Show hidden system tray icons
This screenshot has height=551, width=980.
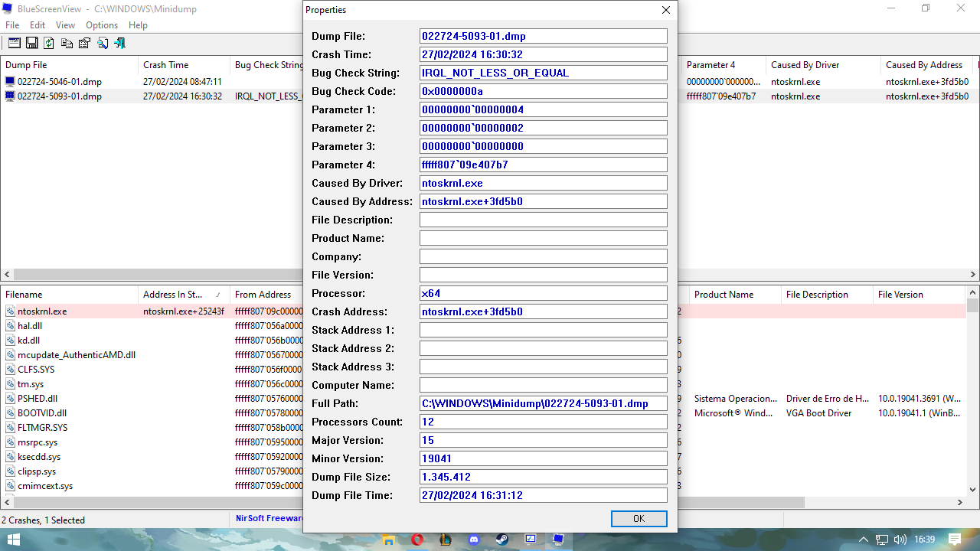pyautogui.click(x=864, y=540)
